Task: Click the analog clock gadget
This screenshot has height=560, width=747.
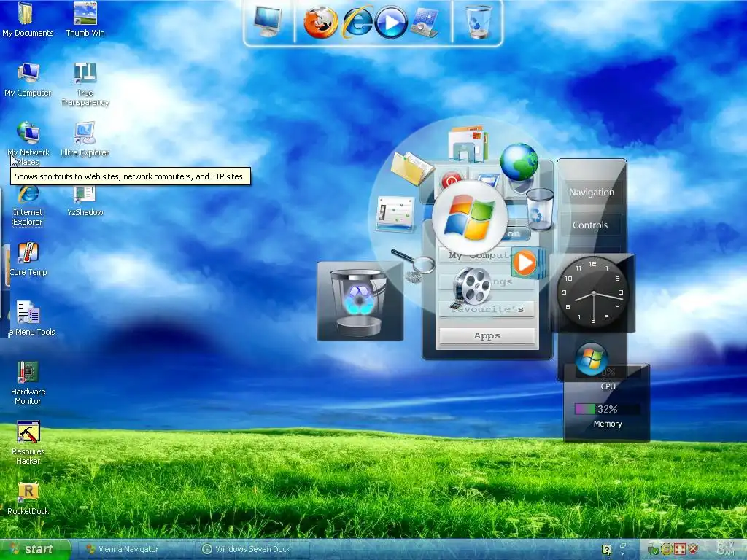Action: (593, 293)
